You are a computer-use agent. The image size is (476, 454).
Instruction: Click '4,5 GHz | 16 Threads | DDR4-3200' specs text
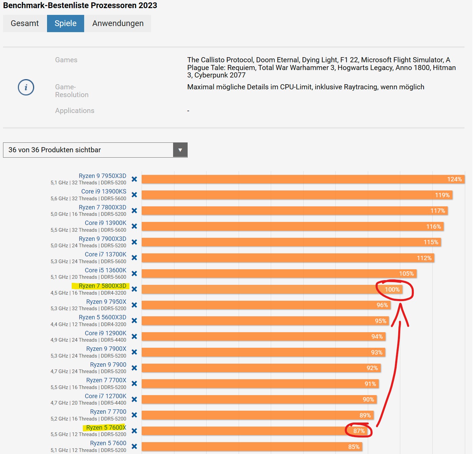coord(89,293)
